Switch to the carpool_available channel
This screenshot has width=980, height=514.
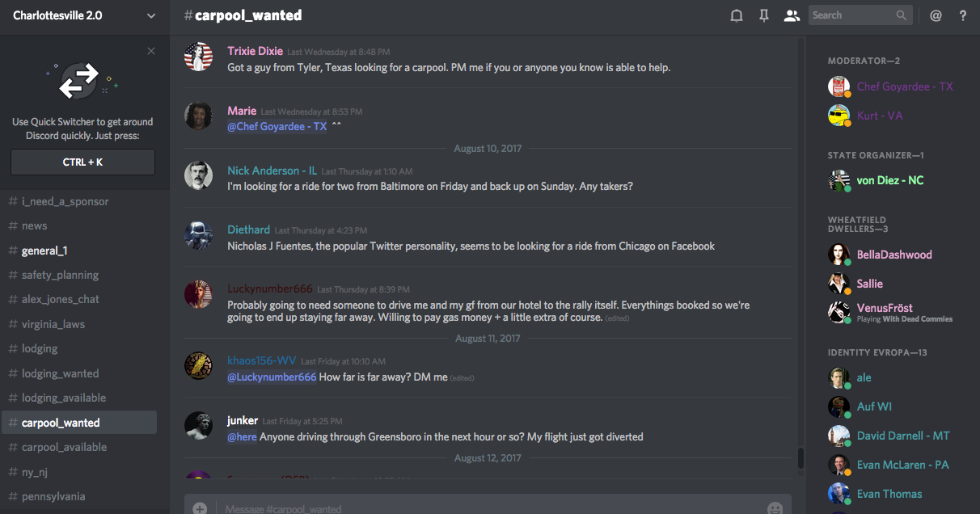click(x=65, y=447)
